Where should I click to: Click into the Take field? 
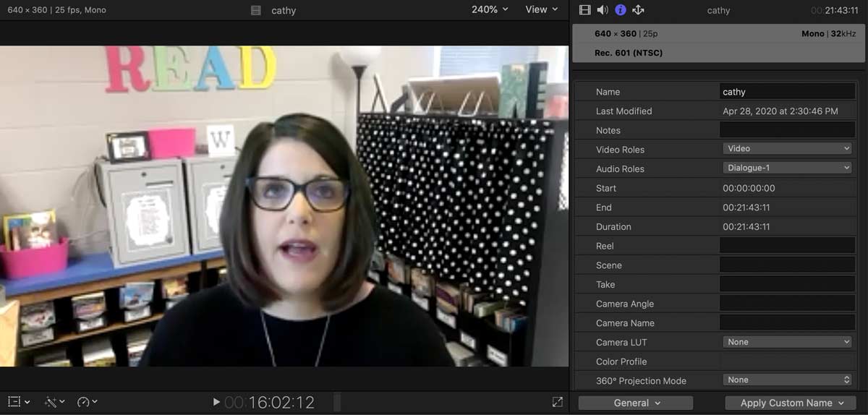coord(787,284)
